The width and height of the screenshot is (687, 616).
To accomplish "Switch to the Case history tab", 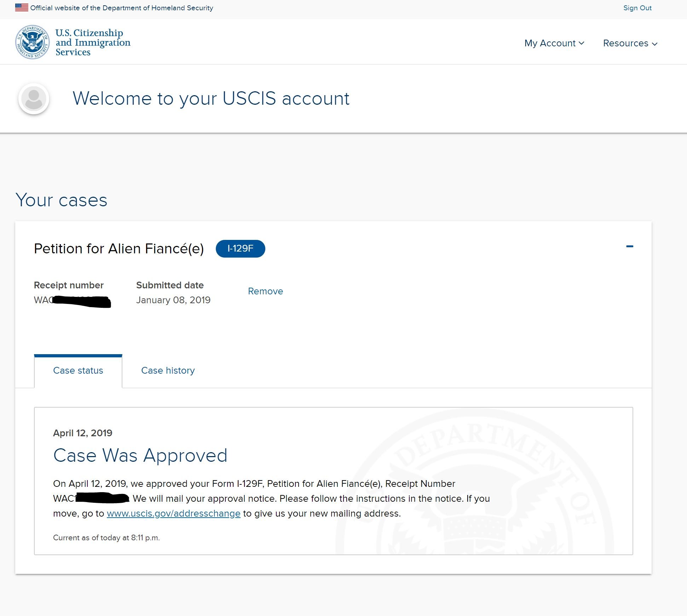I will pyautogui.click(x=168, y=370).
